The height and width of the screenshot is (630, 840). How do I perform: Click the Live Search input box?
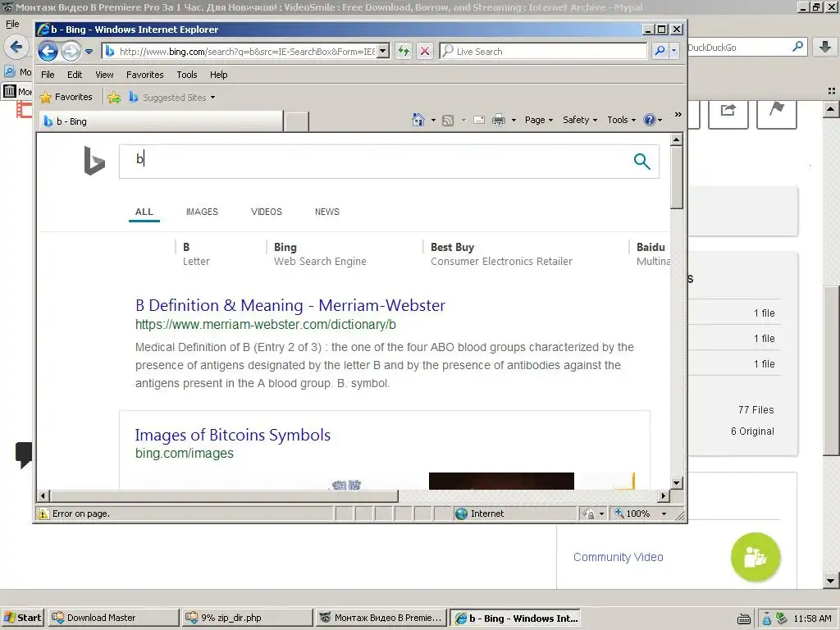(544, 52)
